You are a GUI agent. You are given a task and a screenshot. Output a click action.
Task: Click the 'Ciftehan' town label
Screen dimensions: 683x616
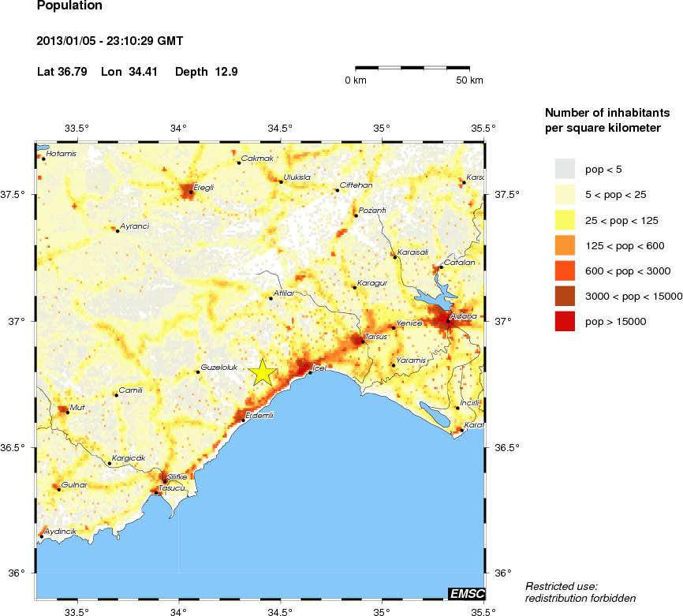point(356,185)
